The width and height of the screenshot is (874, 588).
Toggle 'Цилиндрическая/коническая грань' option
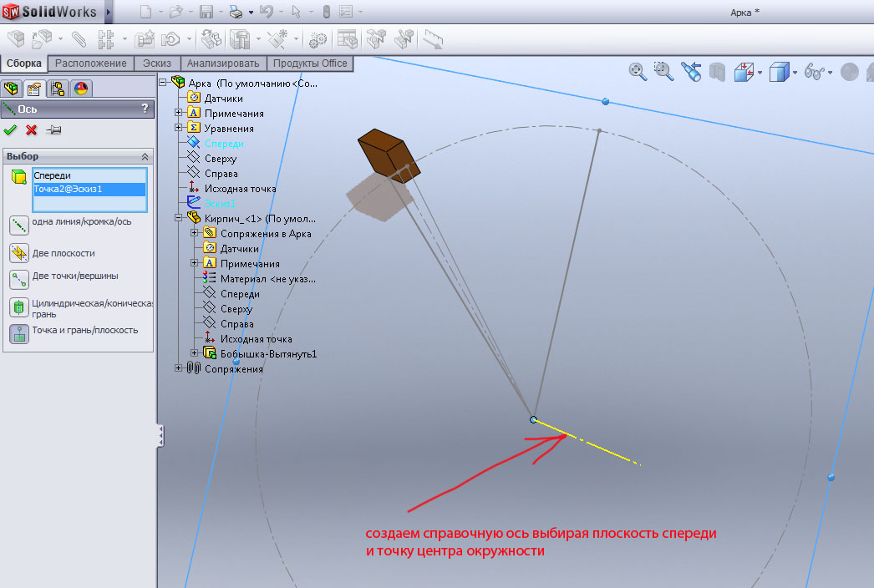pyautogui.click(x=19, y=307)
